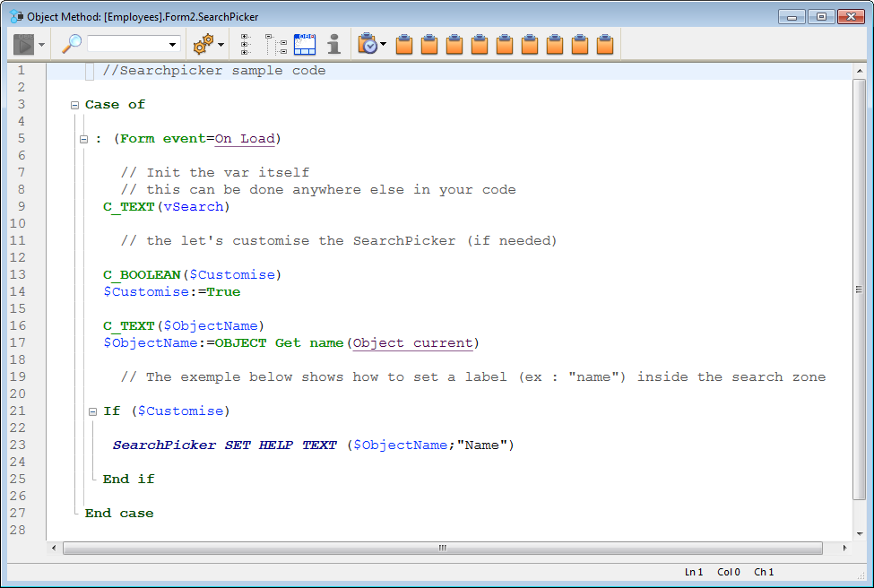Toggle the line numbers display icon
This screenshot has height=588, width=874.
[x=305, y=44]
